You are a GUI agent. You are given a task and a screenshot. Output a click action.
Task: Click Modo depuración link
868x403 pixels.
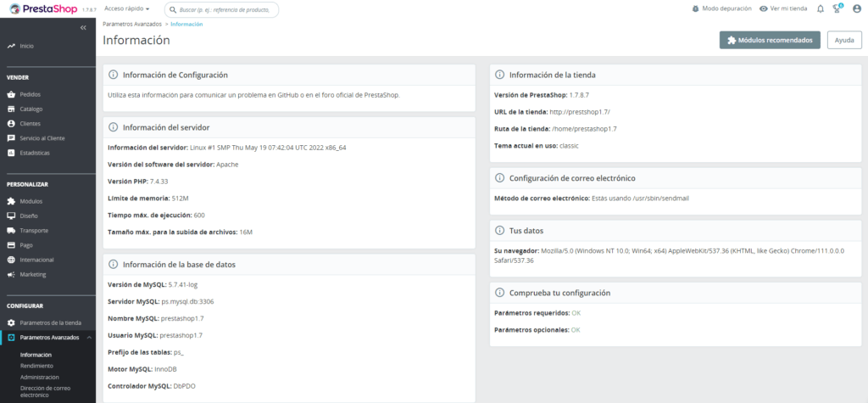point(726,8)
